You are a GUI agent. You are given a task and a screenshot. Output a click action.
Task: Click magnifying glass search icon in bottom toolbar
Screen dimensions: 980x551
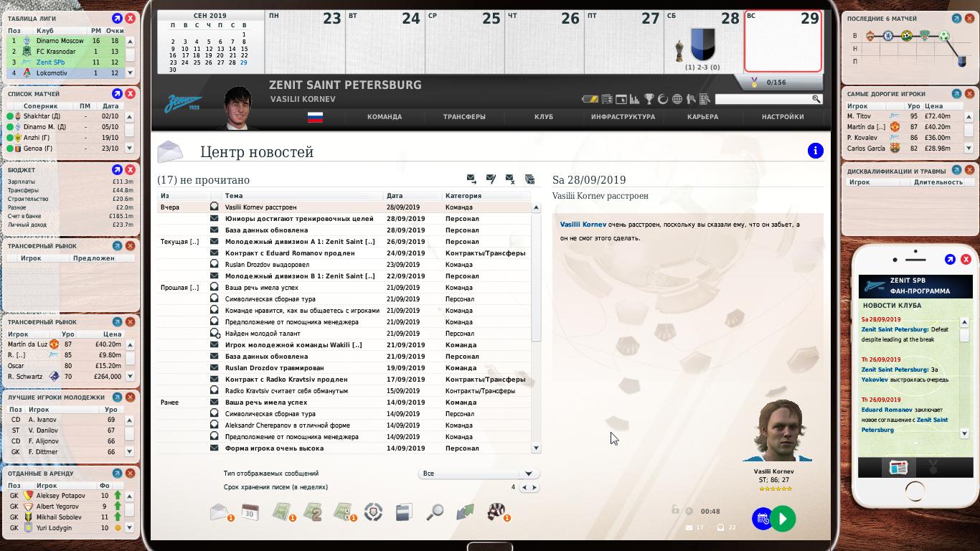pos(435,512)
